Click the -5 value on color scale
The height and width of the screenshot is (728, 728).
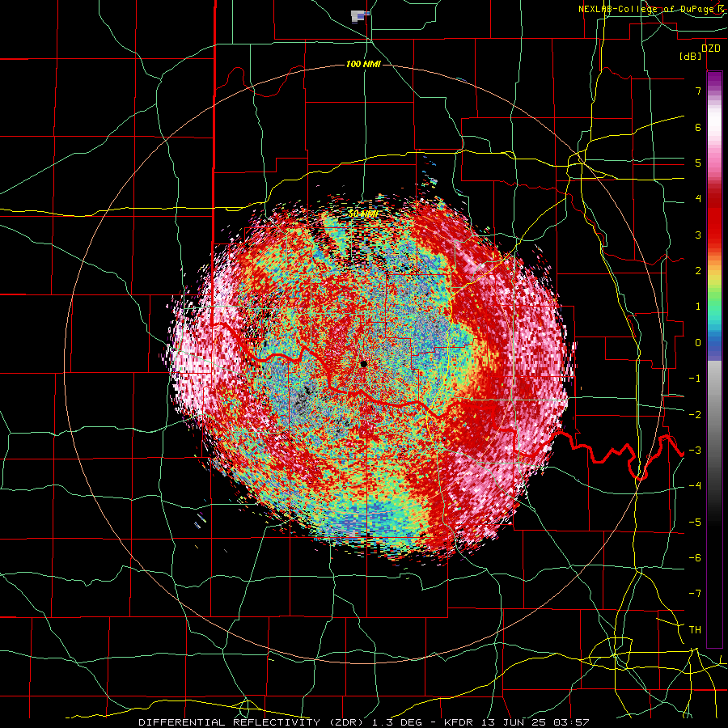point(695,523)
